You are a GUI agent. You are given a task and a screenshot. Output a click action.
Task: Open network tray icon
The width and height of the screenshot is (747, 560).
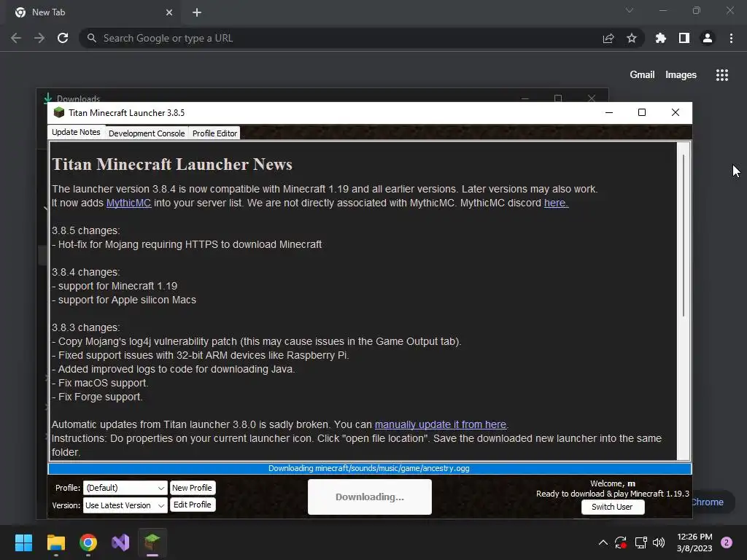[x=640, y=542]
